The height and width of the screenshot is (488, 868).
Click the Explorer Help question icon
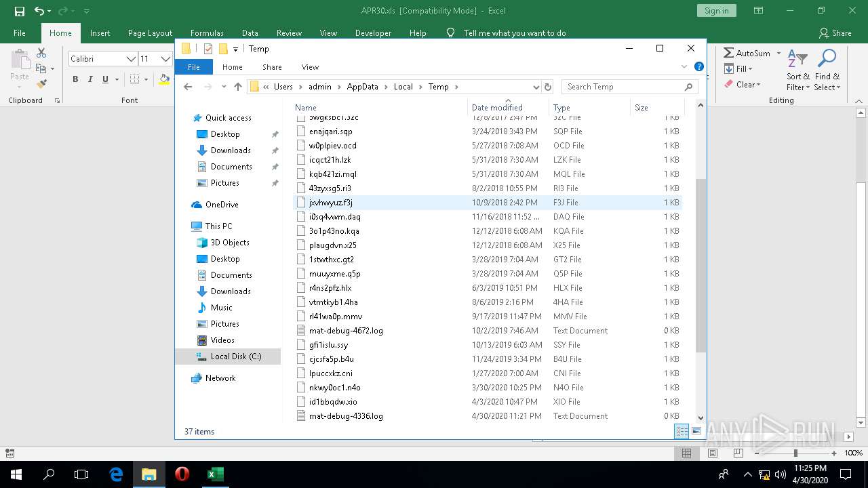pos(698,66)
